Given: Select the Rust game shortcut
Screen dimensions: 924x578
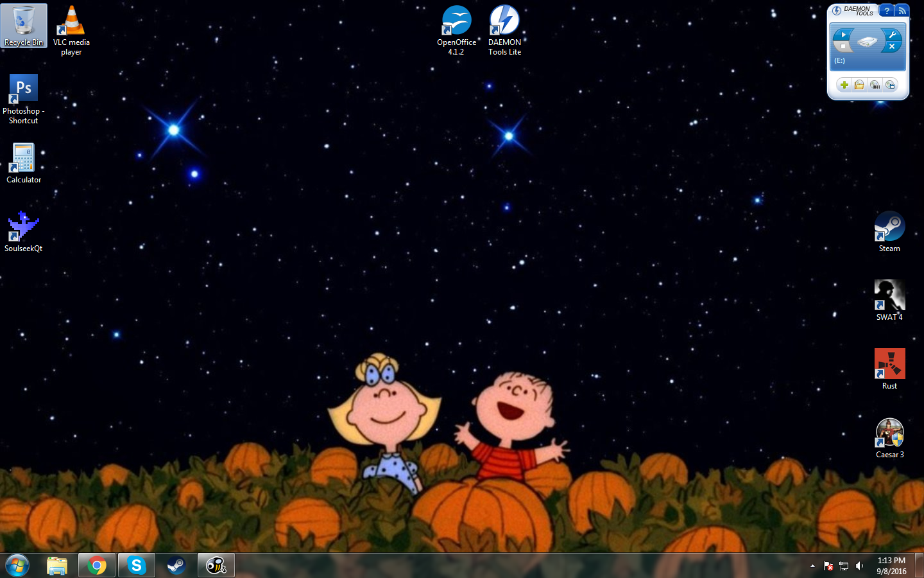Looking at the screenshot, I should pyautogui.click(x=890, y=369).
